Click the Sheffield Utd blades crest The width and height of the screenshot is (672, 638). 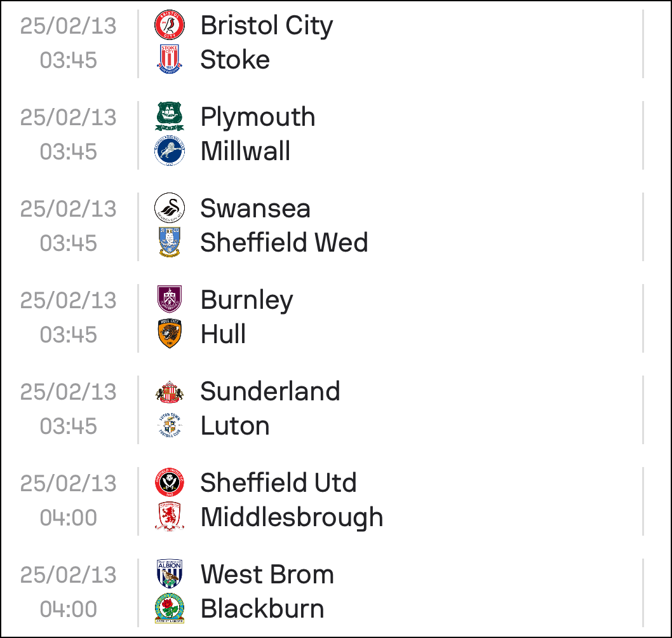coord(170,482)
